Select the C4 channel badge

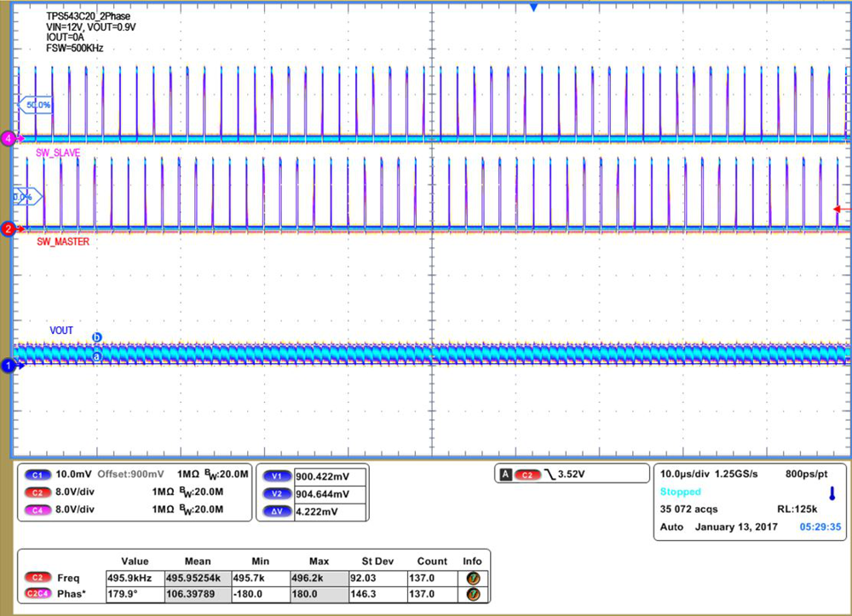tap(36, 509)
